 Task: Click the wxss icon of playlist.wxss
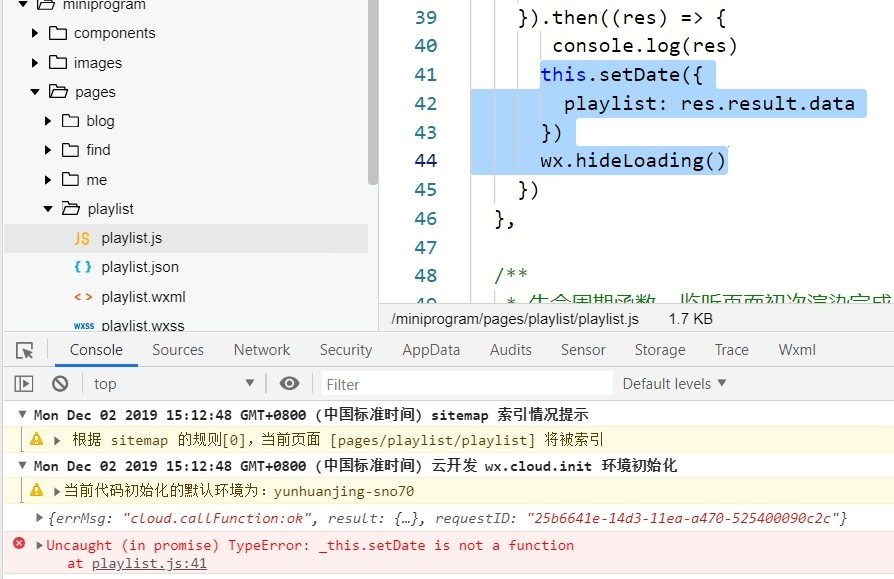(84, 326)
